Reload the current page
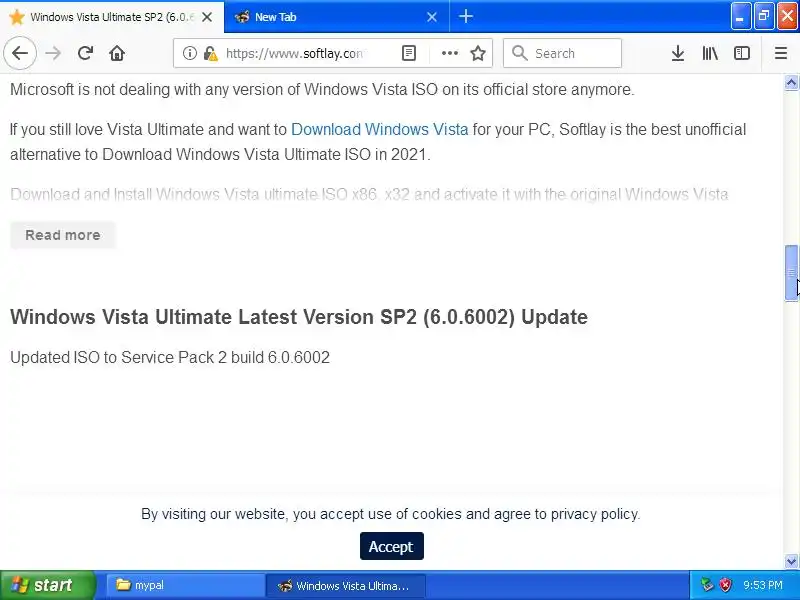This screenshot has width=800, height=600. click(85, 53)
